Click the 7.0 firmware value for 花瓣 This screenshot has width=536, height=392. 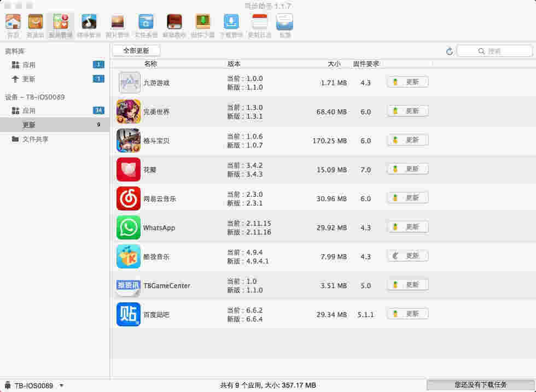[x=365, y=170]
